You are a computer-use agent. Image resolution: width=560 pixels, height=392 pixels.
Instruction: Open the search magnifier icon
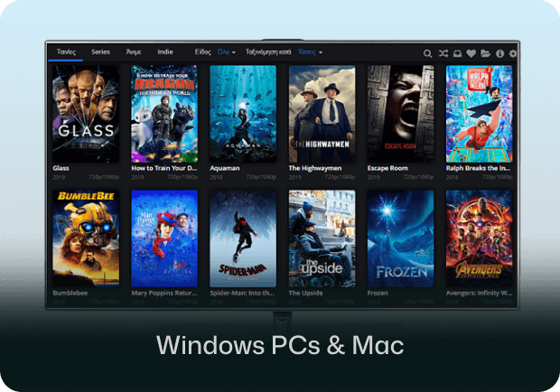[x=427, y=53]
